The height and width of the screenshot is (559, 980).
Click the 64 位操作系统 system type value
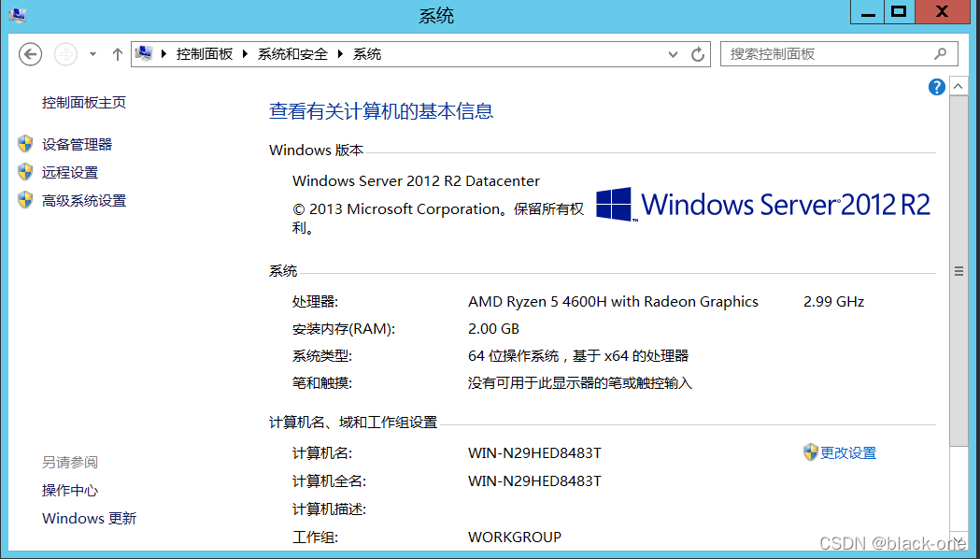(x=578, y=356)
